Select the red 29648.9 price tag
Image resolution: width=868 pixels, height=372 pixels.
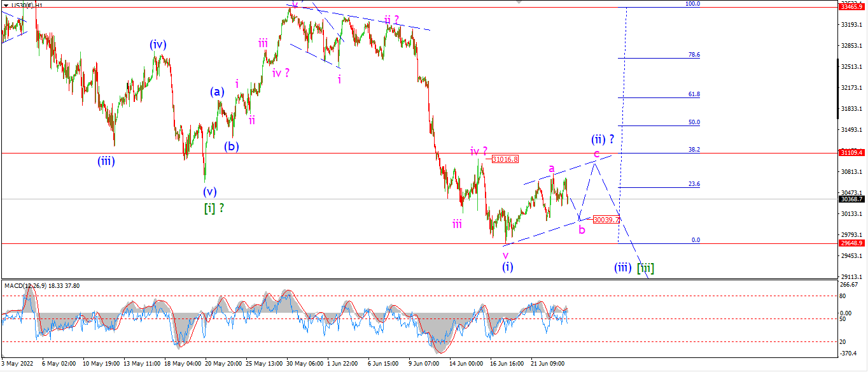[851, 243]
